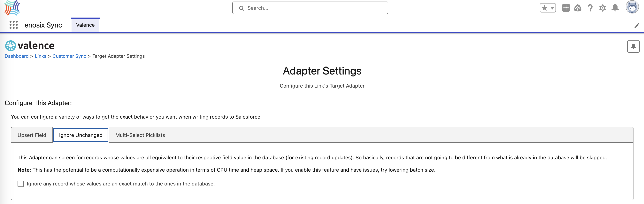Open the App Launcher dots grid
Screen dimensions: 644x204
13,25
